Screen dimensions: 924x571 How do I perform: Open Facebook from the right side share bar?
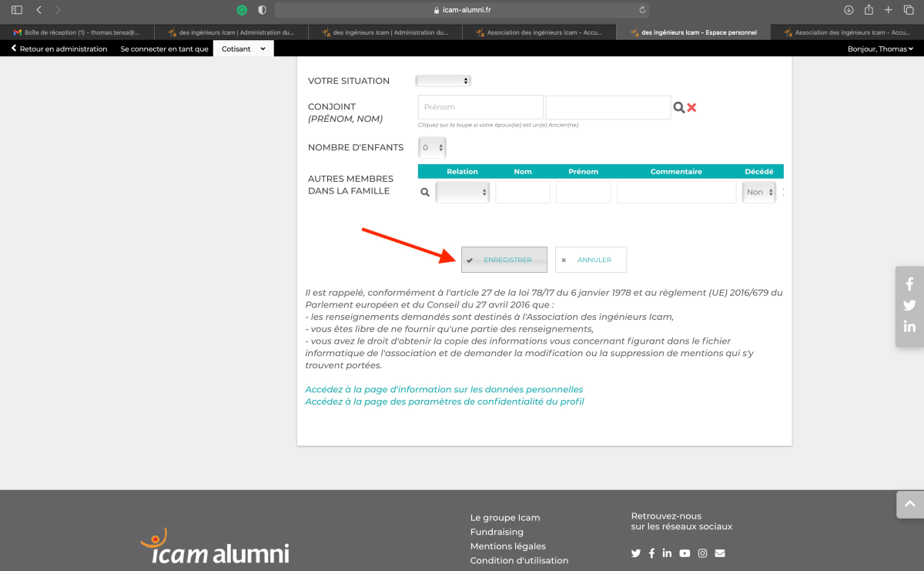[x=909, y=284]
